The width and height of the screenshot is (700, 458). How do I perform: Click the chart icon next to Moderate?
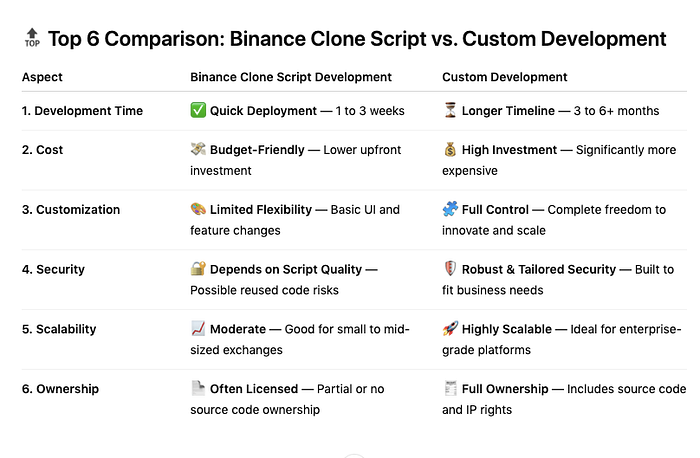(x=198, y=329)
